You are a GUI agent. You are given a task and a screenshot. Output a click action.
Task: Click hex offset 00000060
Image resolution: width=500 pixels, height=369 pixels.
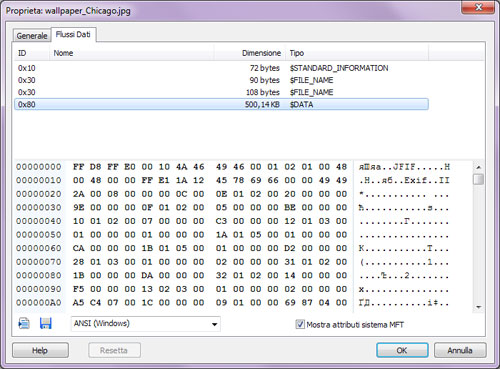tap(39, 248)
